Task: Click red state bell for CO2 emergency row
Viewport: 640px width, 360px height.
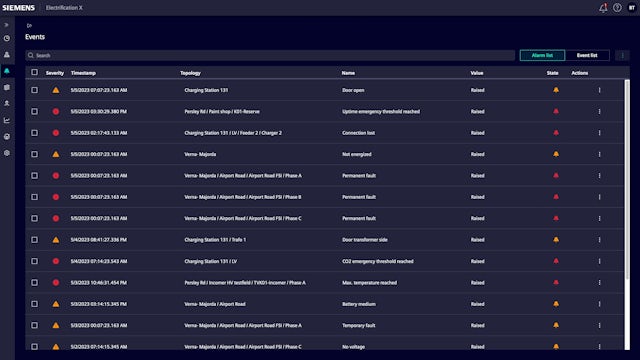Action: (556, 261)
